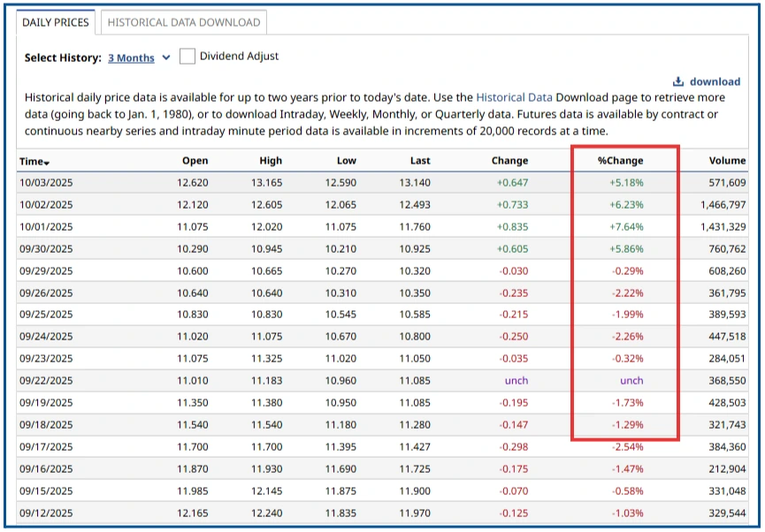Click the green +7.64% value for 10/01/2025
This screenshot has width=765, height=532.
pyautogui.click(x=625, y=227)
